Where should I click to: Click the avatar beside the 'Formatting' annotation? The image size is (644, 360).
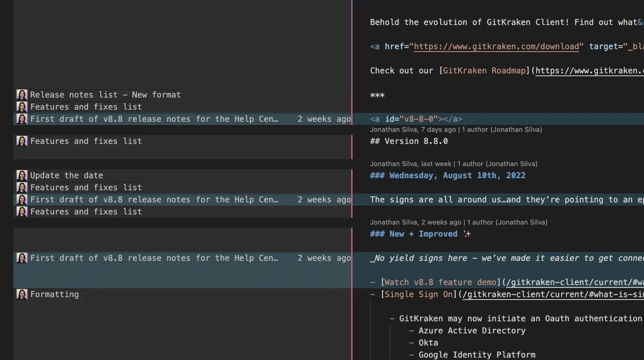[x=22, y=294]
